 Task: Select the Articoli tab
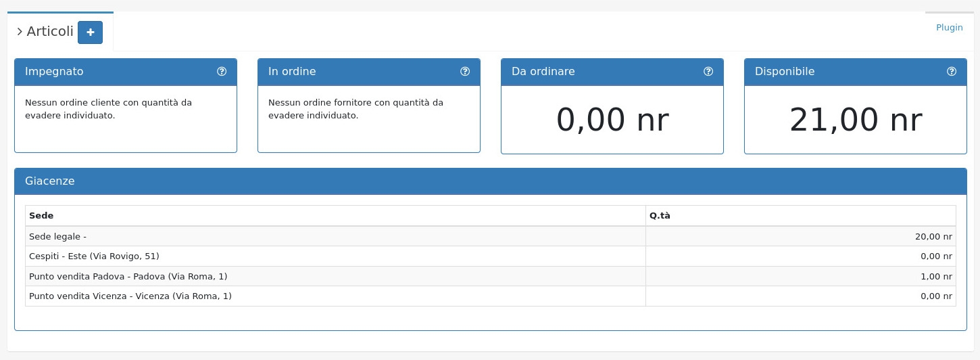pos(50,32)
